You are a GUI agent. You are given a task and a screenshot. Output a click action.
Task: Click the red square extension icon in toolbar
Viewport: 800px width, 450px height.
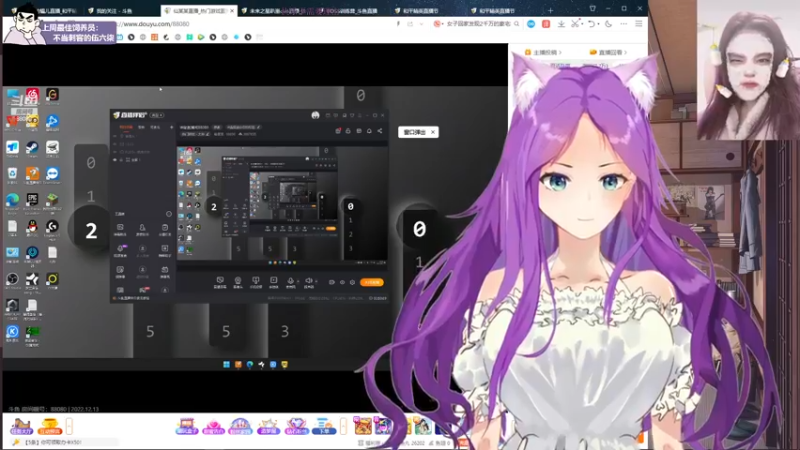coord(546,24)
